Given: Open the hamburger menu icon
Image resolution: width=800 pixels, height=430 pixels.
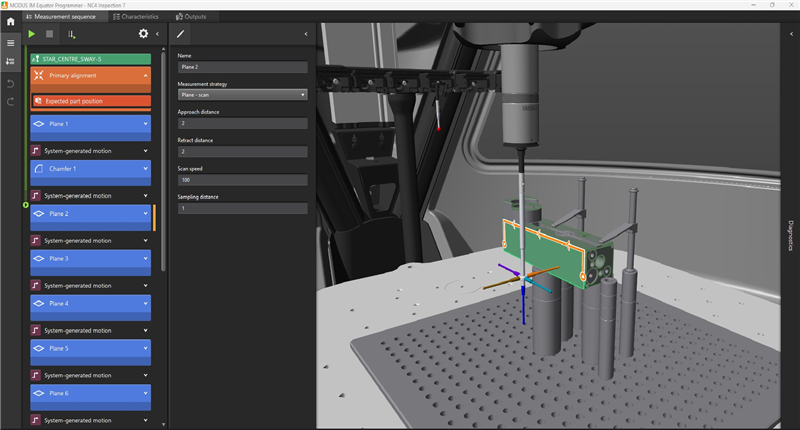Looking at the screenshot, I should [x=10, y=43].
